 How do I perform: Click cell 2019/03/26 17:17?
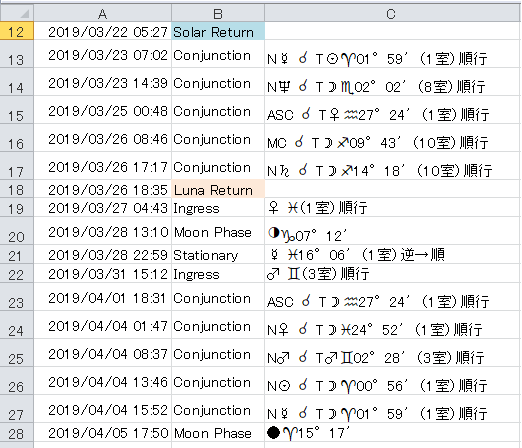[x=102, y=166]
